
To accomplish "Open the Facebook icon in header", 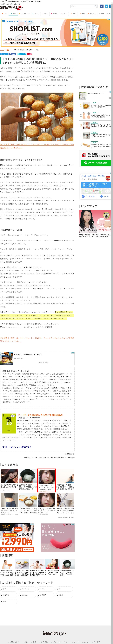I will [x=102, y=6].
